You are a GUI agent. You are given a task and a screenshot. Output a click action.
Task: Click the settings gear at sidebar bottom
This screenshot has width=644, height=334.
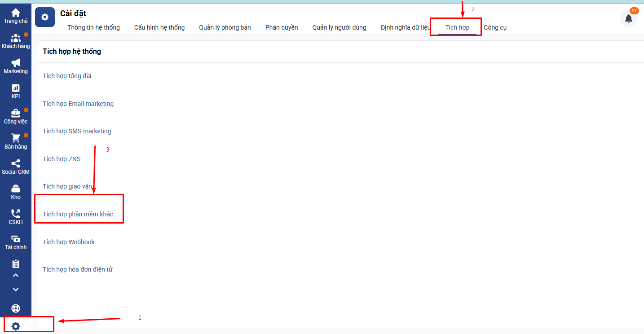[16, 326]
